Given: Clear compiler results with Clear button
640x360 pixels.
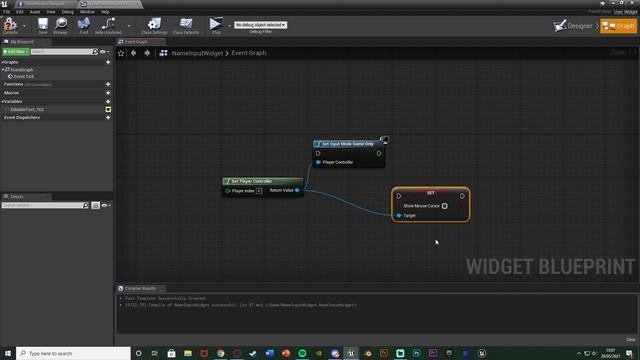Looking at the screenshot, I should point(630,340).
